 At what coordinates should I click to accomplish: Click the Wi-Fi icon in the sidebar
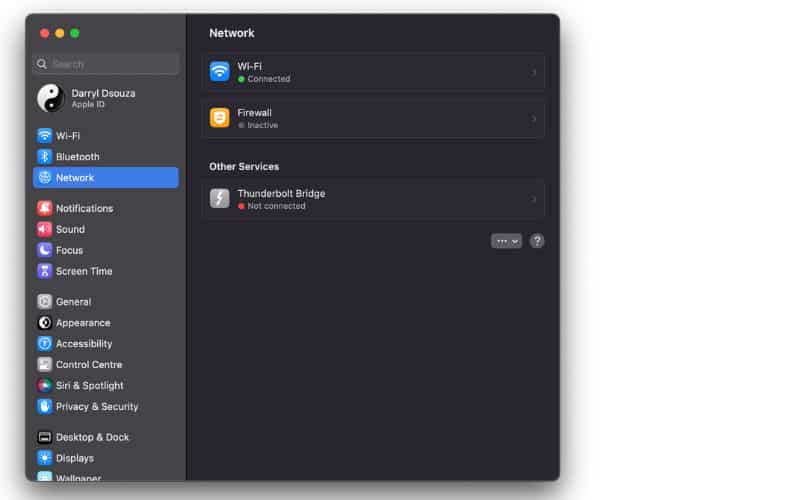[45, 136]
